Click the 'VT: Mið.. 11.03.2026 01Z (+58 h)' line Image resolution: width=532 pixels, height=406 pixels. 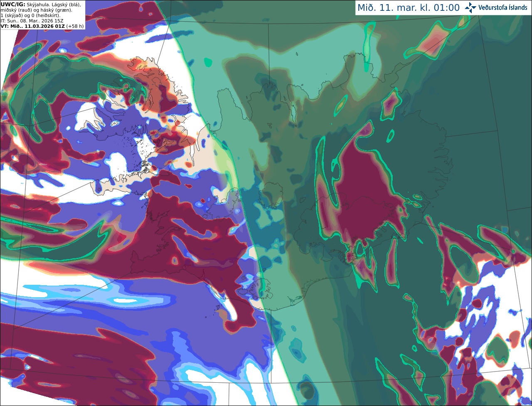[x=42, y=26]
